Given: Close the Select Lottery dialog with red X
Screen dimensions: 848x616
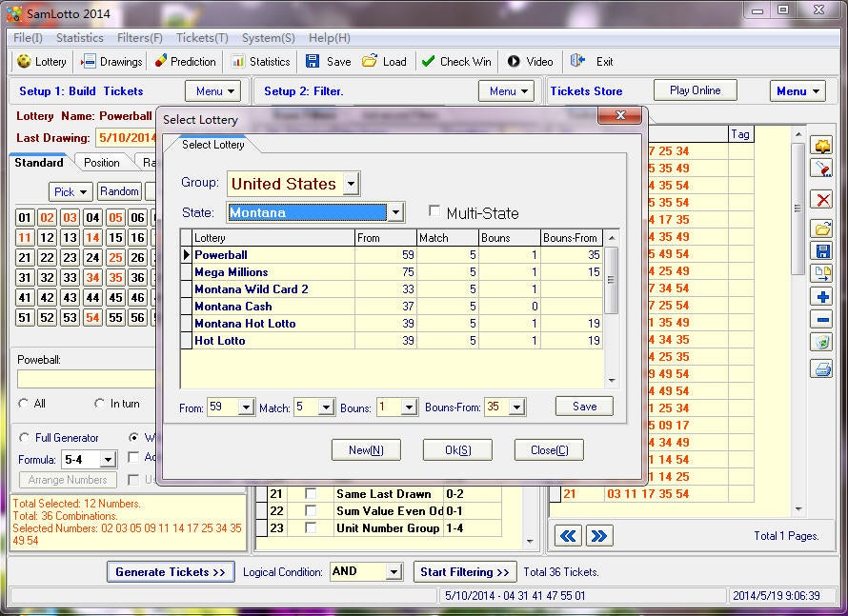Looking at the screenshot, I should coord(619,115).
